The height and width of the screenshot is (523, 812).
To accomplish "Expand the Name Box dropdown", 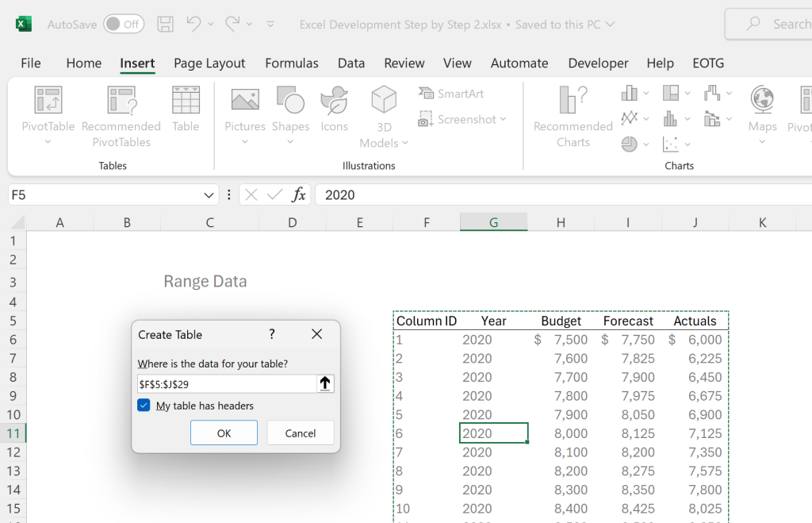I will tap(209, 195).
